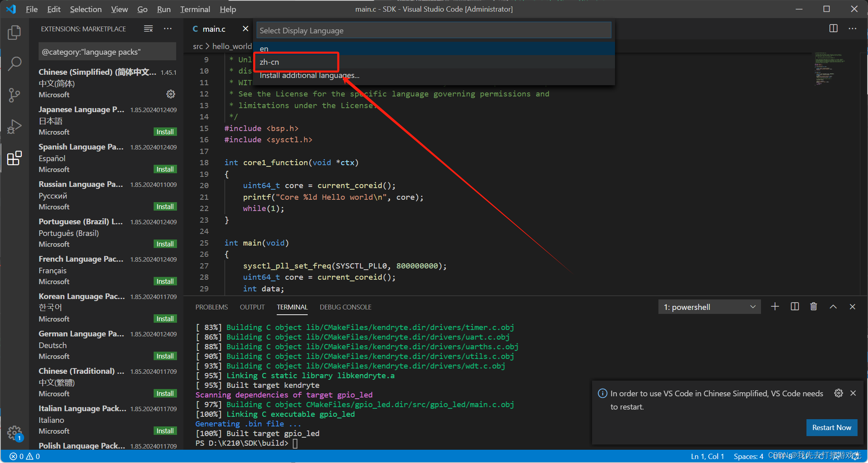Viewport: 868px width, 463px height.
Task: Open Chinese (Simplified) extension manage gear
Action: click(171, 94)
